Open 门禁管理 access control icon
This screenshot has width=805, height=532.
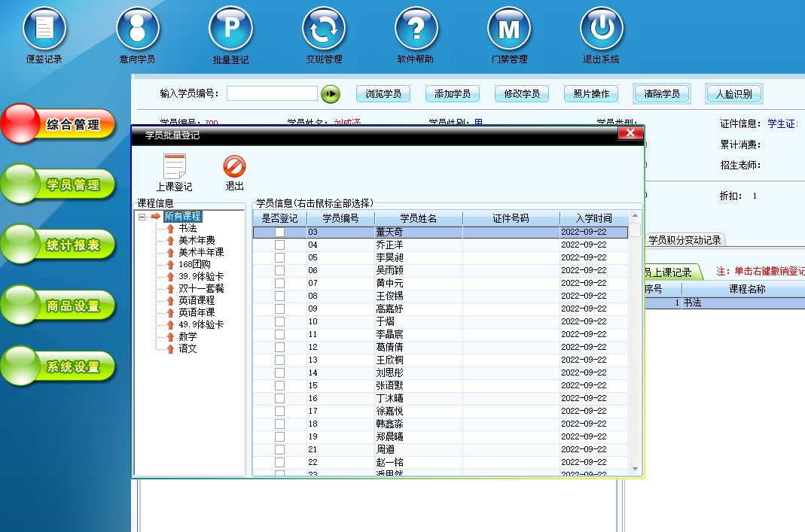[509, 29]
